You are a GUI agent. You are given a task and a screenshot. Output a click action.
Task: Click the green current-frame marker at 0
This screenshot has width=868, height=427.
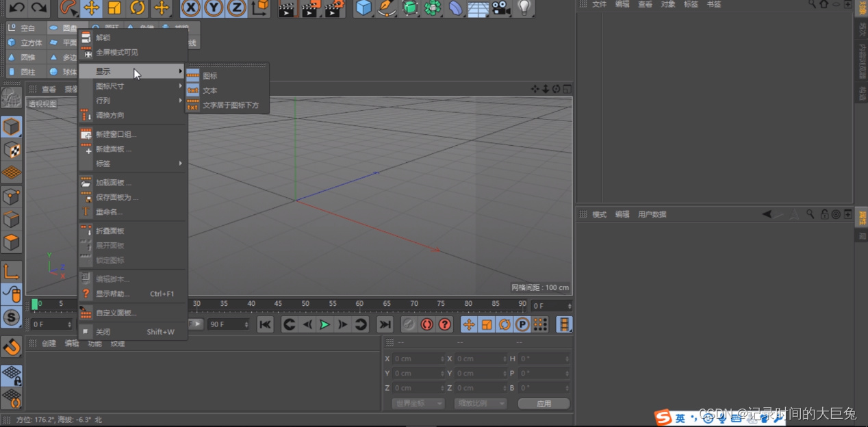pos(35,304)
